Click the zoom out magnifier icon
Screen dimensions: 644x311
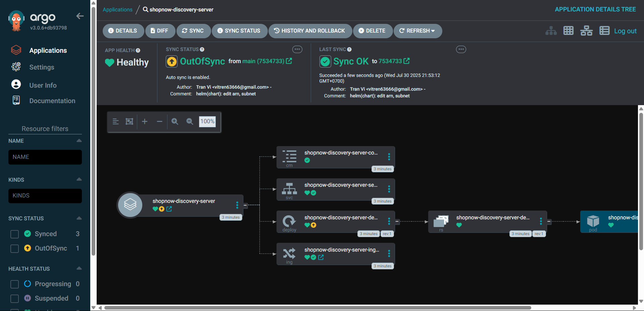coord(190,122)
